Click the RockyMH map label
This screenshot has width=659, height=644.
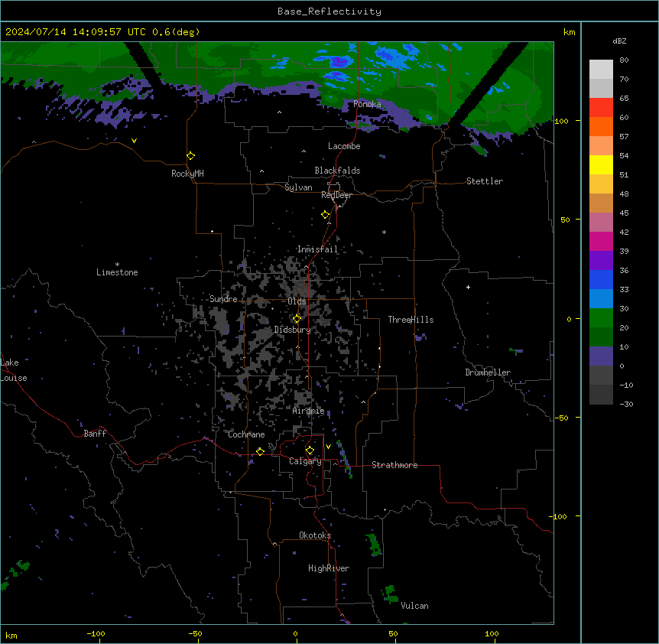tap(187, 174)
